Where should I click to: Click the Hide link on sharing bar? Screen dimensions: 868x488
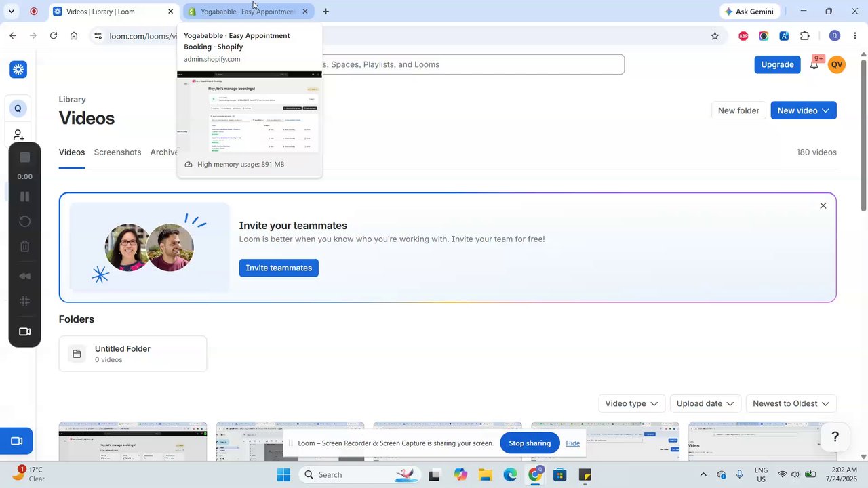click(x=573, y=443)
